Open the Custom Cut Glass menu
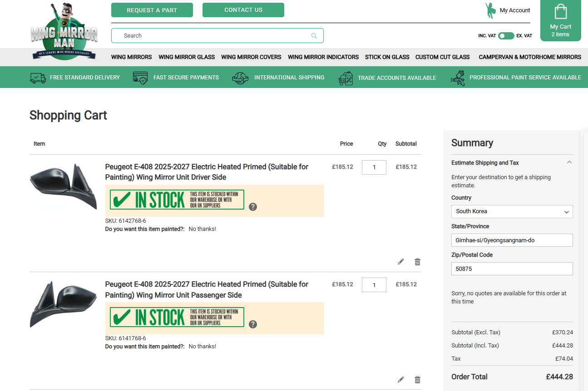Screen dimensions: 588x391 443,57
